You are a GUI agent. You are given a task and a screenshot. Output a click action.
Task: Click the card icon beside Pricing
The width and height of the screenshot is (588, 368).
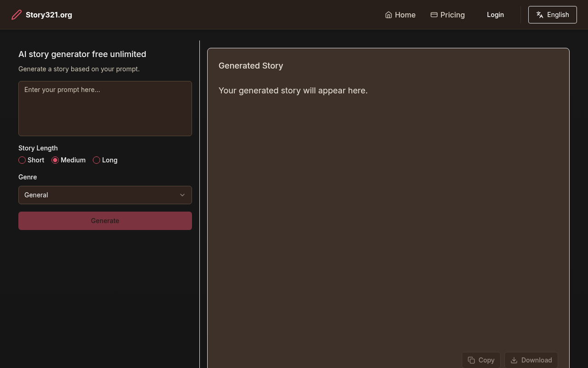434,15
